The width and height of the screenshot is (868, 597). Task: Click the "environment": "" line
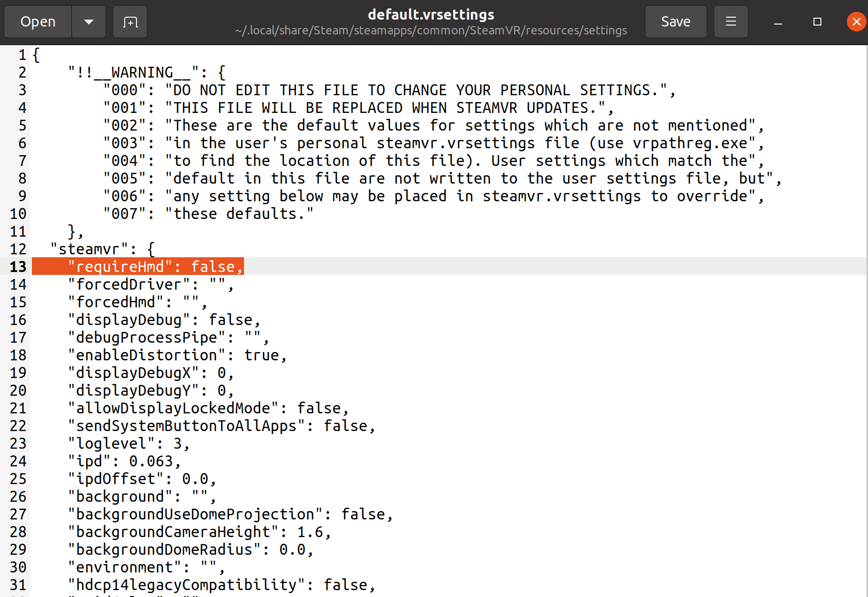pos(146,567)
